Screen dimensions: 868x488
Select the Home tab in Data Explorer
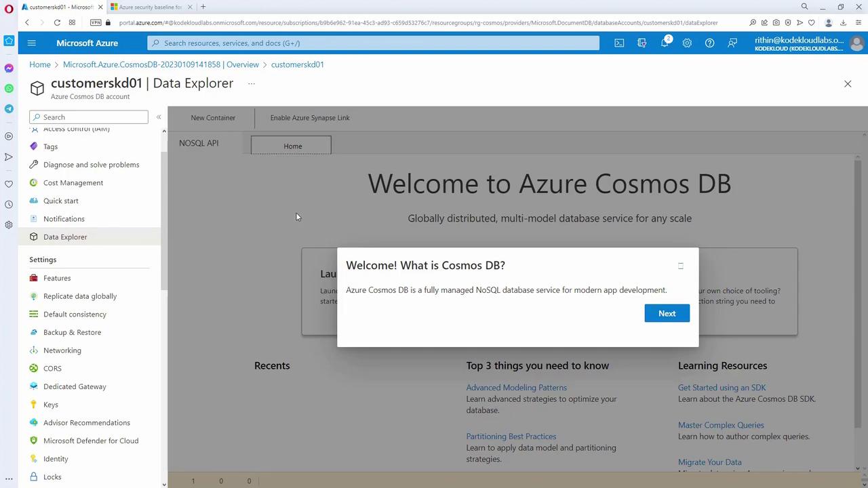[292, 146]
